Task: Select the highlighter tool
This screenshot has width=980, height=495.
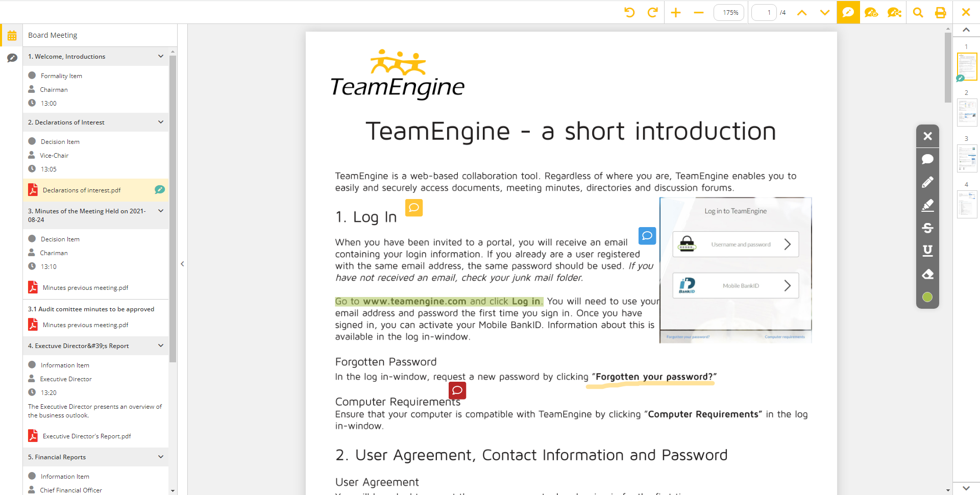Action: [x=927, y=205]
